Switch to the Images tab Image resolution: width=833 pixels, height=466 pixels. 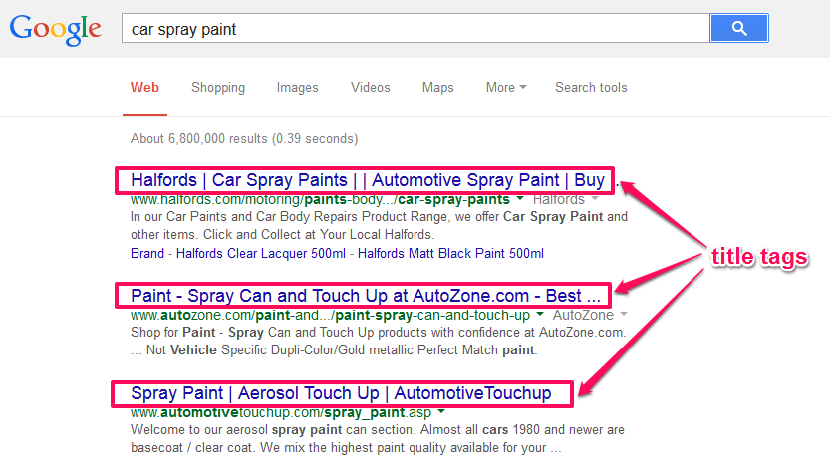297,88
